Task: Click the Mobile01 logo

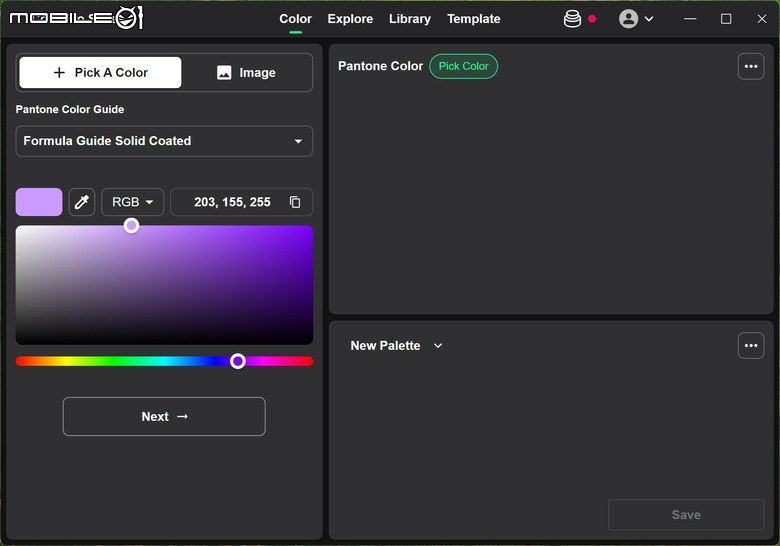Action: [x=77, y=18]
